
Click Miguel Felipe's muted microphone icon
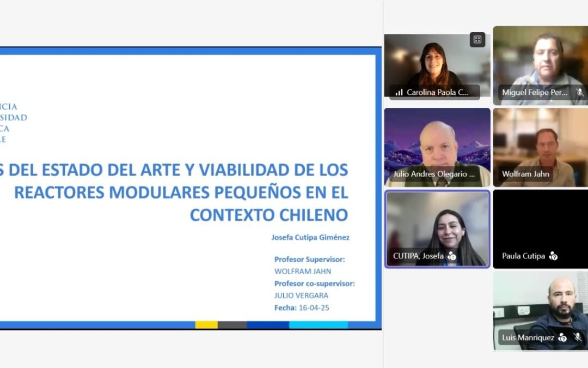tap(580, 93)
